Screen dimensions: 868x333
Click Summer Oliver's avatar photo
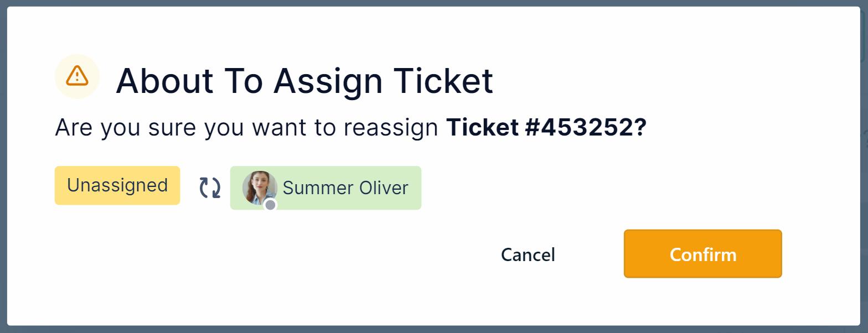point(259,186)
